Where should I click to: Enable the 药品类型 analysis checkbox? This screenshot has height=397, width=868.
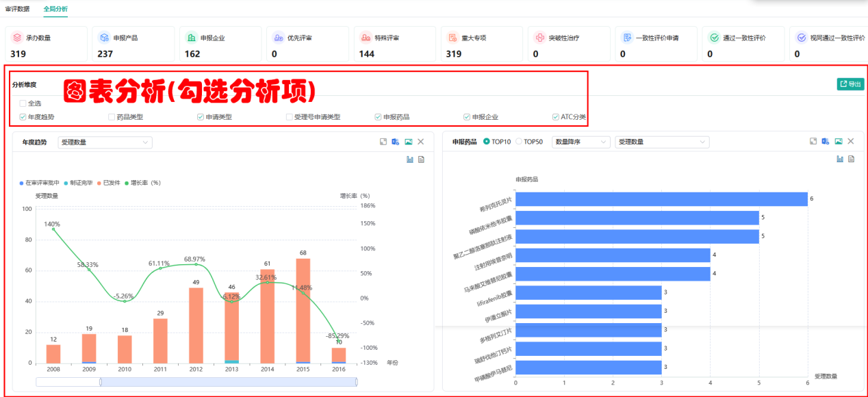(112, 117)
